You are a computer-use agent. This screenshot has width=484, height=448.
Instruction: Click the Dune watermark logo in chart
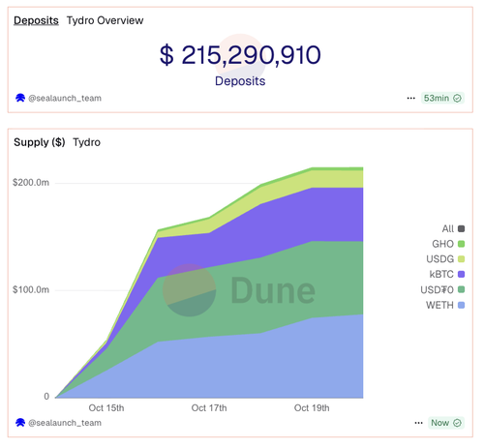[x=239, y=290]
